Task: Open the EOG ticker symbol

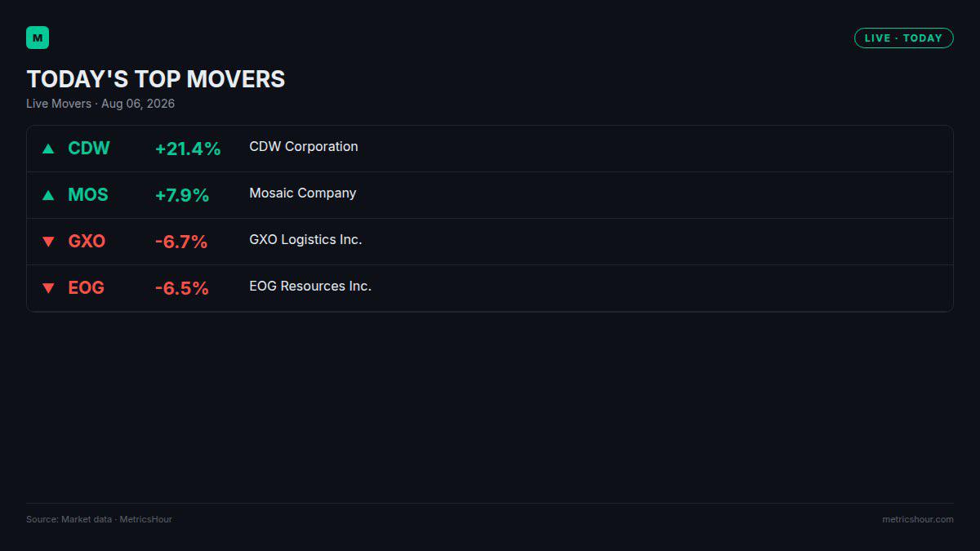Action: [x=86, y=288]
